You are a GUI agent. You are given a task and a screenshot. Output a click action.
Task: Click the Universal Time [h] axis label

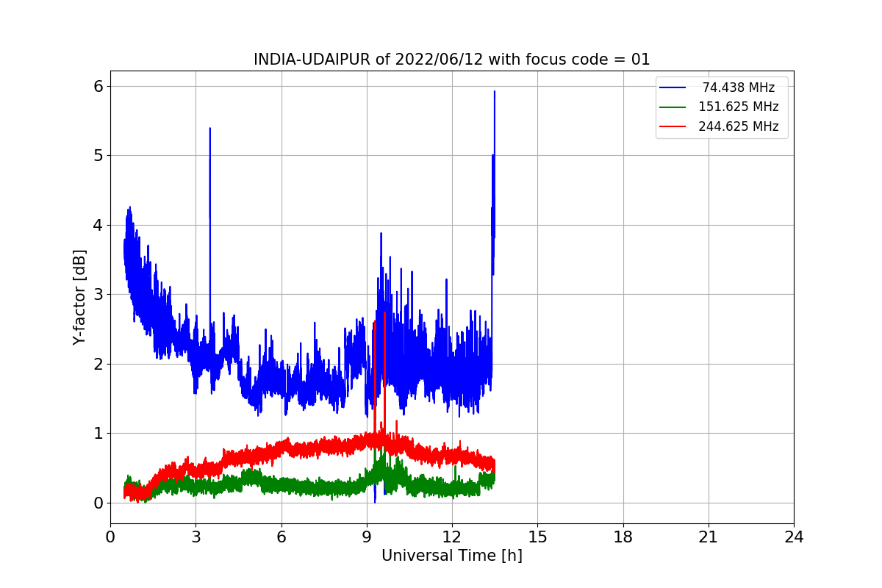point(452,556)
